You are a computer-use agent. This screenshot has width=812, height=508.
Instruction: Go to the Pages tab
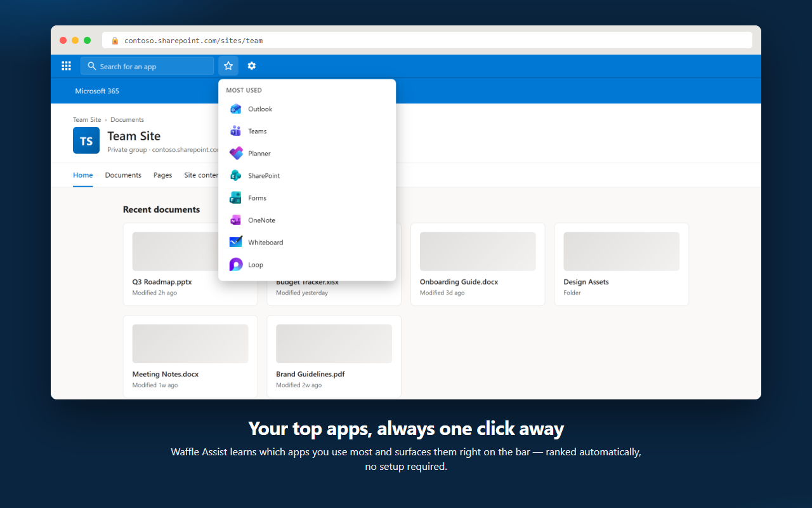point(162,175)
